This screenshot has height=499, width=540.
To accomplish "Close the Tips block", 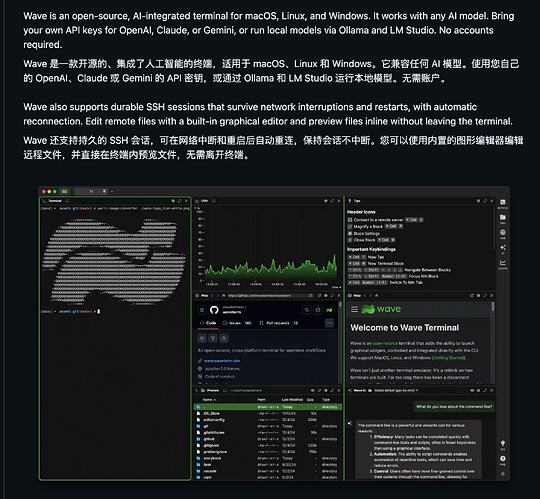I will 491,201.
